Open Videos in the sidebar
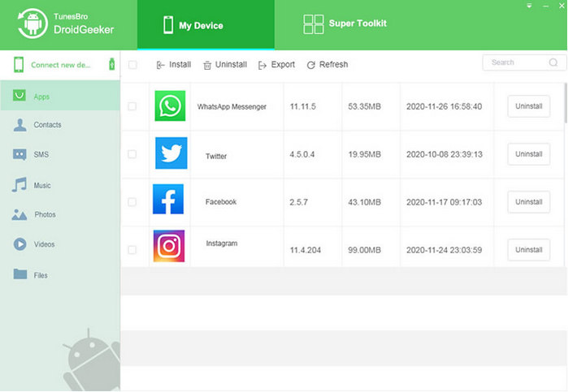Viewport: 568px width, 392px height. [60, 244]
